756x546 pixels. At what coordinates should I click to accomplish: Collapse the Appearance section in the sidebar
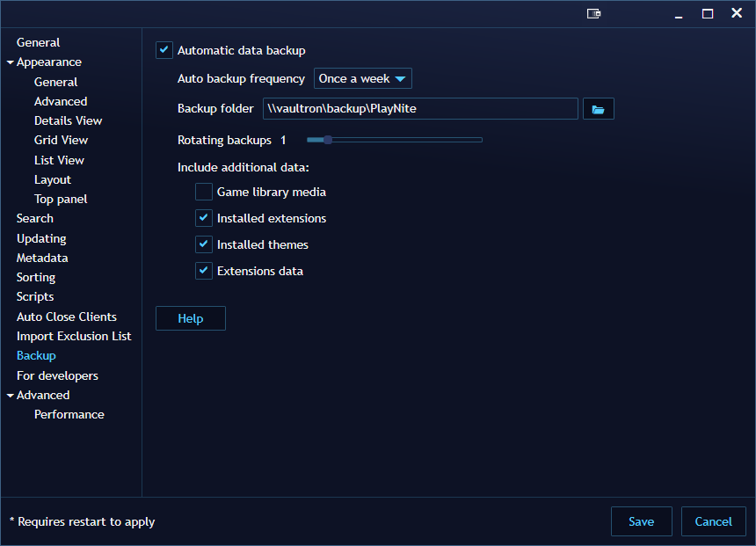point(9,62)
